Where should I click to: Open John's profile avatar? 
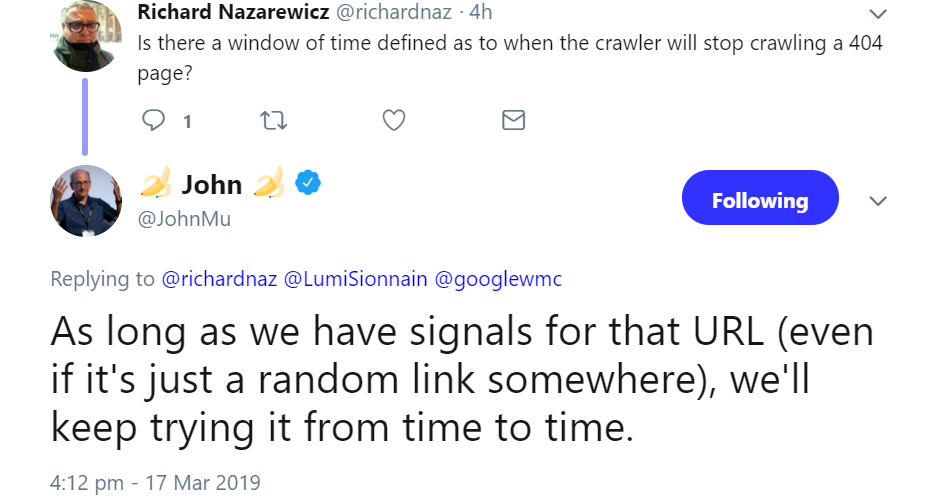point(85,201)
